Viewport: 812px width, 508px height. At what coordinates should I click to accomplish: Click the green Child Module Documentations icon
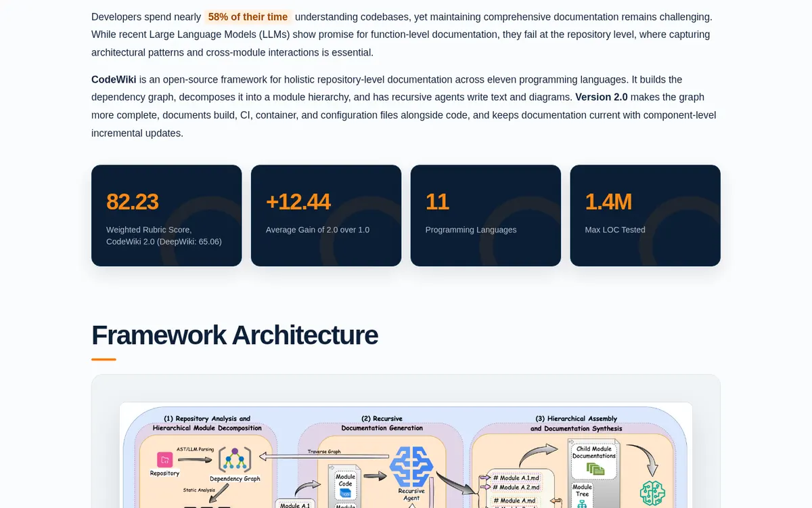click(x=595, y=469)
